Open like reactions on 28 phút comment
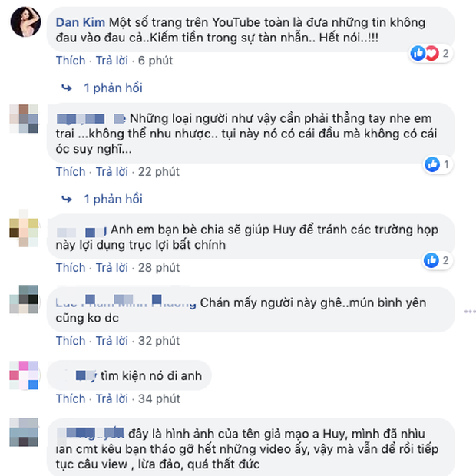The image size is (476, 476). [438, 260]
